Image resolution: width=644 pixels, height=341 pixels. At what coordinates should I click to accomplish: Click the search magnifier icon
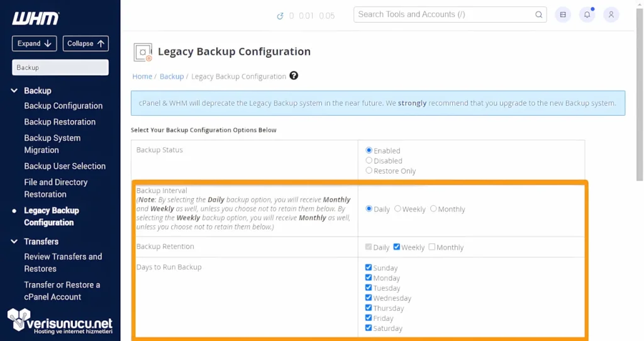click(538, 14)
